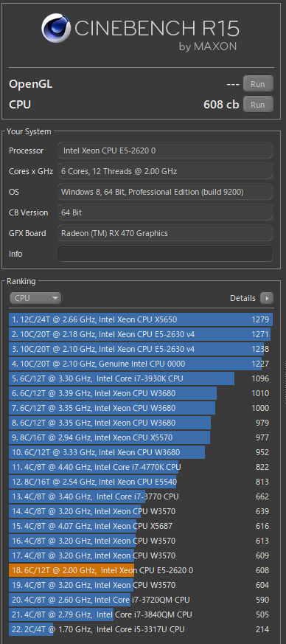Select ranking row 5 Core i7-3930K
This screenshot has width=286, height=644.
pyautogui.click(x=141, y=378)
